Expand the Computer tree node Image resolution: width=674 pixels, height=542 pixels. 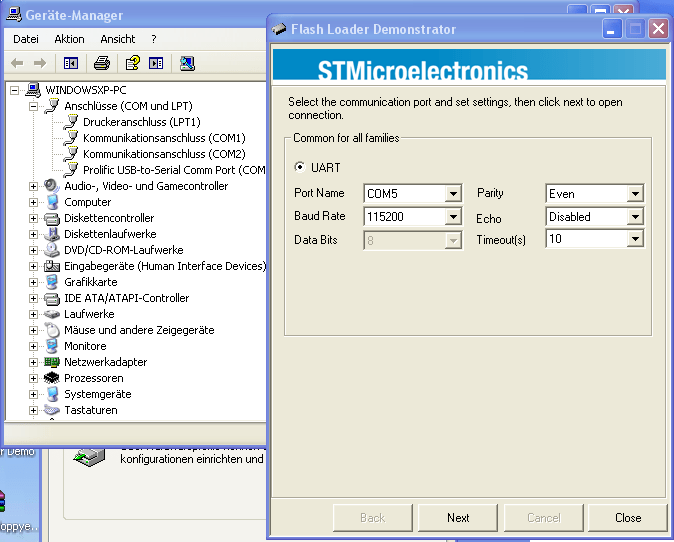click(33, 202)
